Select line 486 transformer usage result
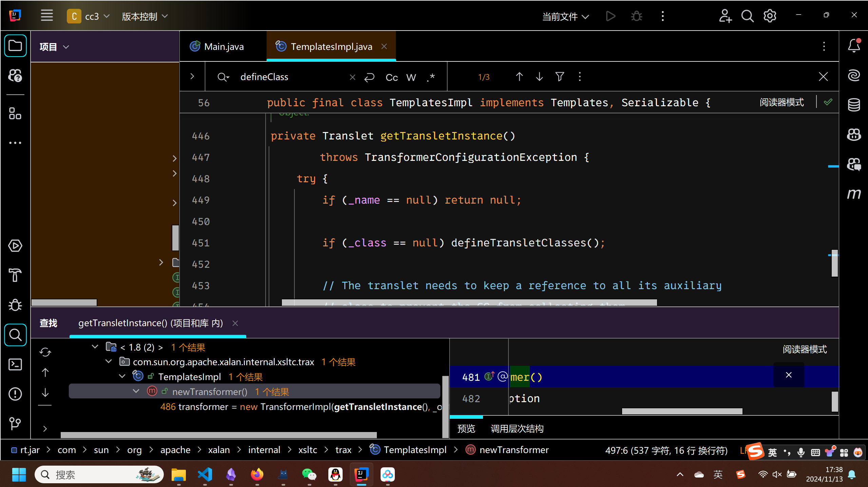Image resolution: width=868 pixels, height=487 pixels. [301, 407]
